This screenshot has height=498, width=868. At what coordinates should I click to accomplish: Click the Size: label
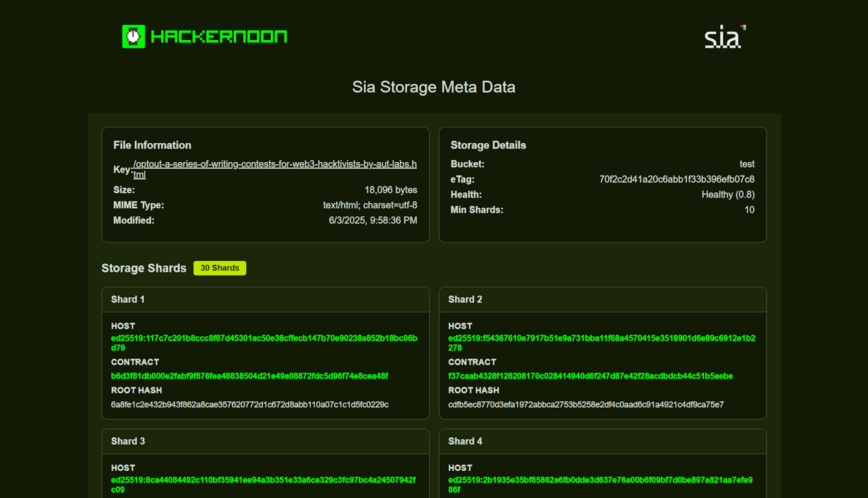[x=124, y=190]
